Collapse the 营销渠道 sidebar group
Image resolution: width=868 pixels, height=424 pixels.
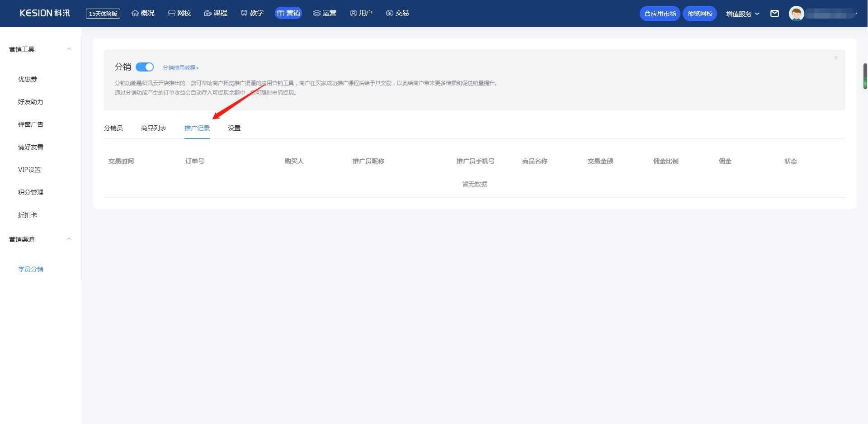click(69, 239)
